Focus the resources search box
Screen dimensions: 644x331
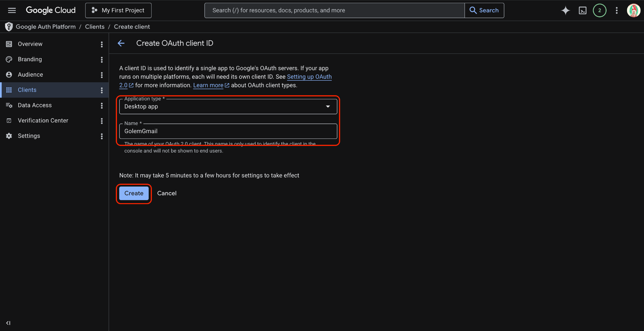click(x=335, y=10)
